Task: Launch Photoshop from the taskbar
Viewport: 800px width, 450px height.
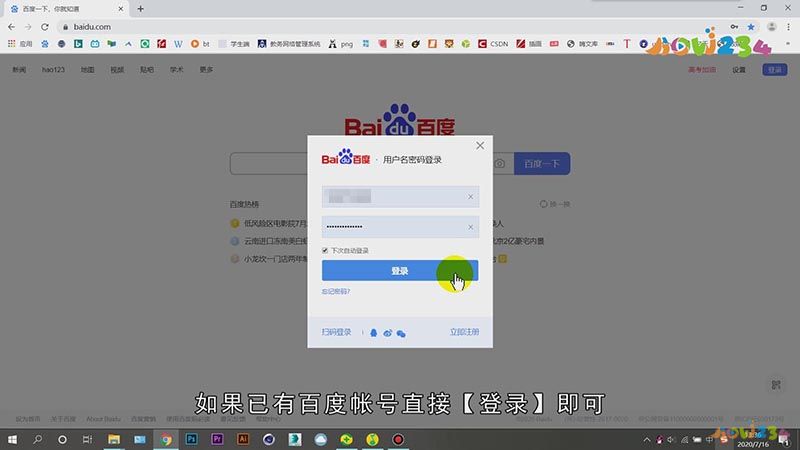Action: pyautogui.click(x=191, y=439)
